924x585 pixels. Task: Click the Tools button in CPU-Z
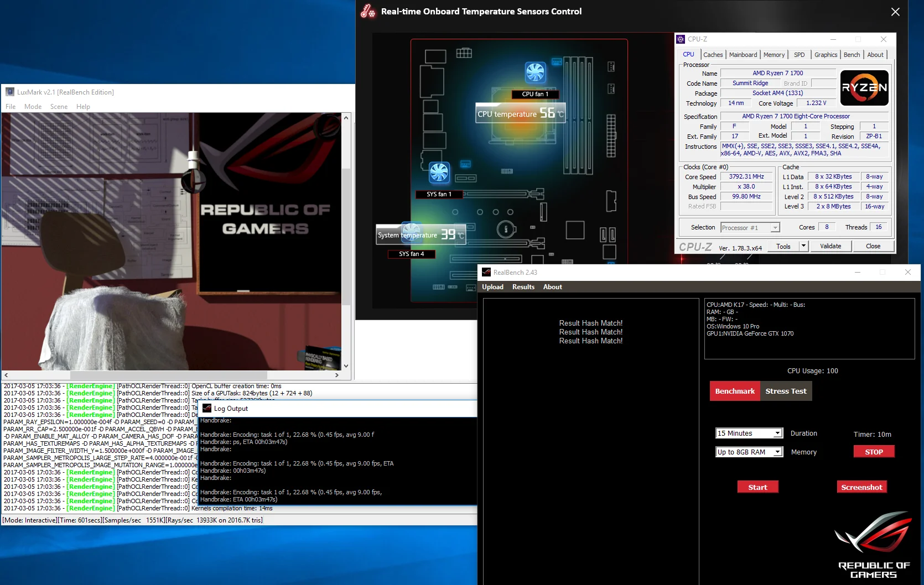pos(783,246)
